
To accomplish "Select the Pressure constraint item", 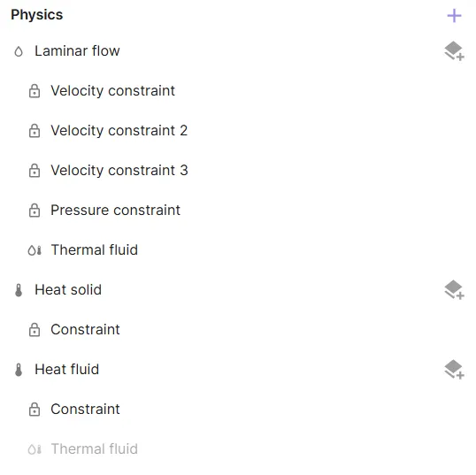I will pyautogui.click(x=115, y=211).
